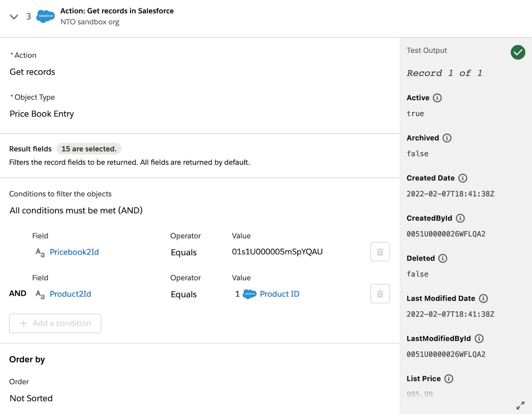Open info icon next to Last Modified Date

pyautogui.click(x=483, y=299)
